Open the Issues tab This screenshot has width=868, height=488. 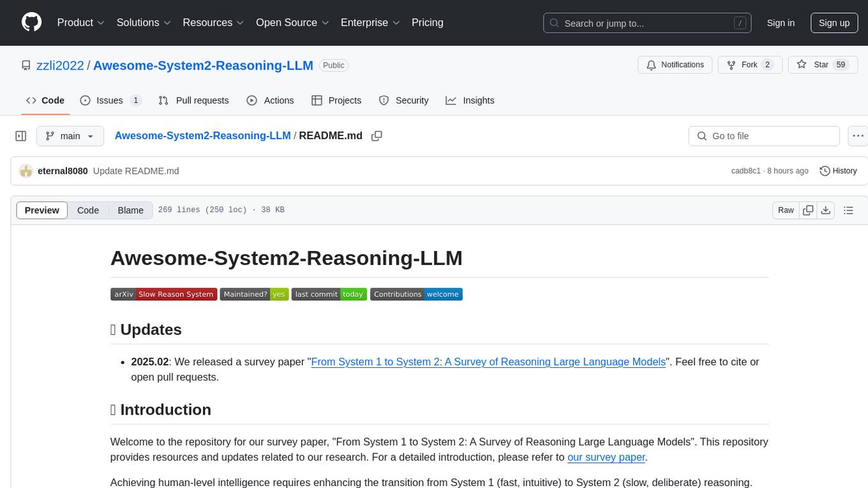[110, 100]
